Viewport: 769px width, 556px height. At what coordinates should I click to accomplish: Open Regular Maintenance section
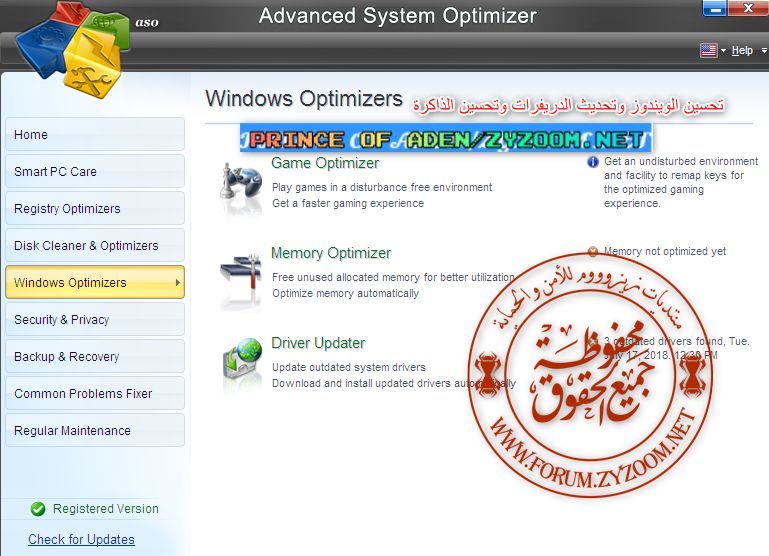pyautogui.click(x=95, y=430)
